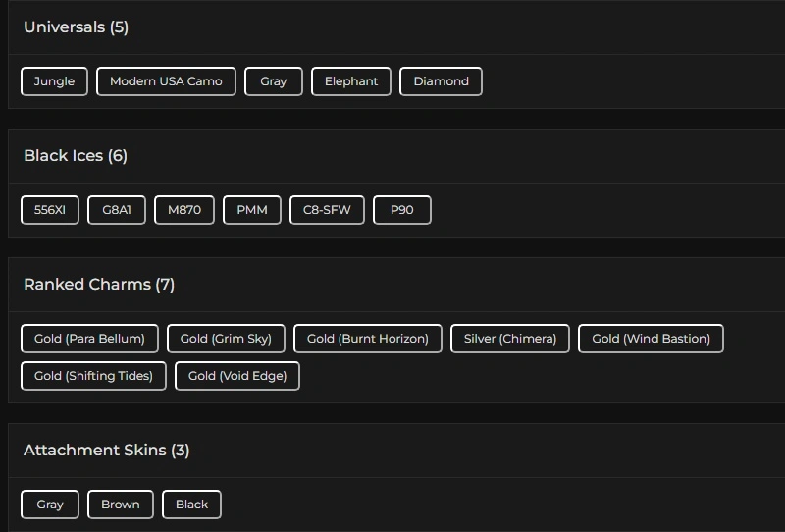Click the Gold (Para Bellum) charm tag
The image size is (785, 532).
[x=89, y=339]
